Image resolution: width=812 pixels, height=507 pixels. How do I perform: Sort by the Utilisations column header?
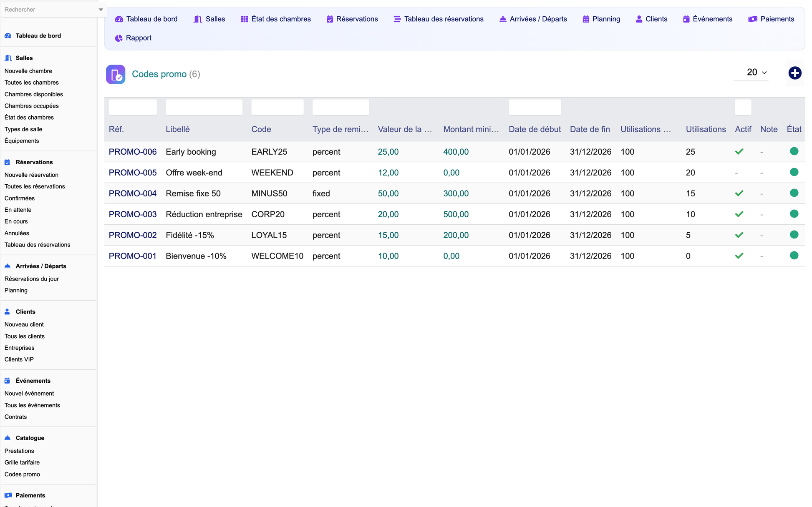pyautogui.click(x=706, y=129)
